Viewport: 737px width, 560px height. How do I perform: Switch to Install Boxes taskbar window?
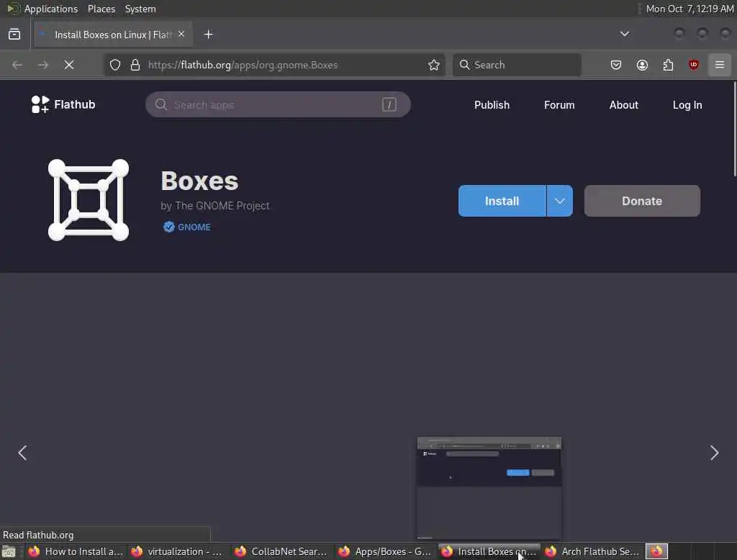click(489, 551)
